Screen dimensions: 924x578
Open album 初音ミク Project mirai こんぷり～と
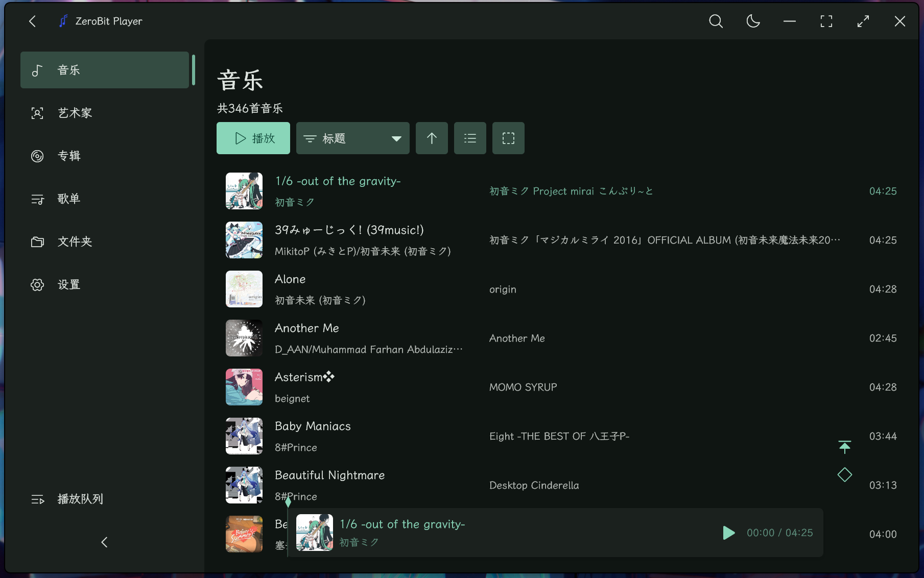[x=571, y=191]
